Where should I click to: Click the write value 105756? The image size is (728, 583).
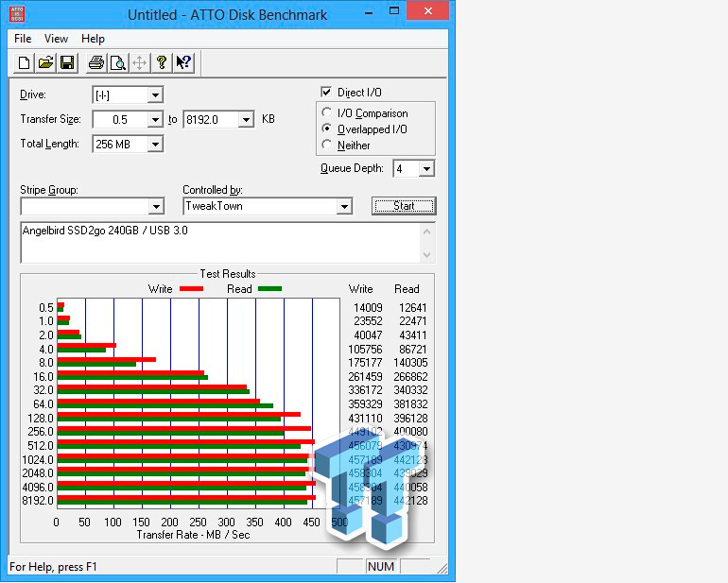[365, 349]
